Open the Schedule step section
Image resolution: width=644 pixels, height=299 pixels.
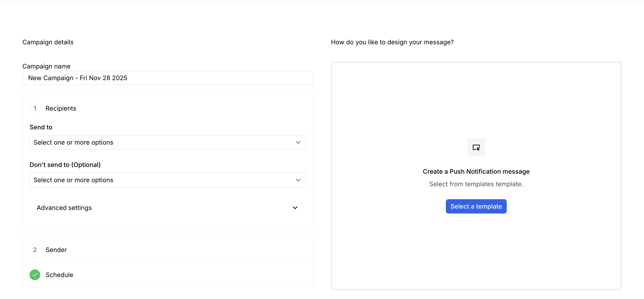(x=59, y=275)
